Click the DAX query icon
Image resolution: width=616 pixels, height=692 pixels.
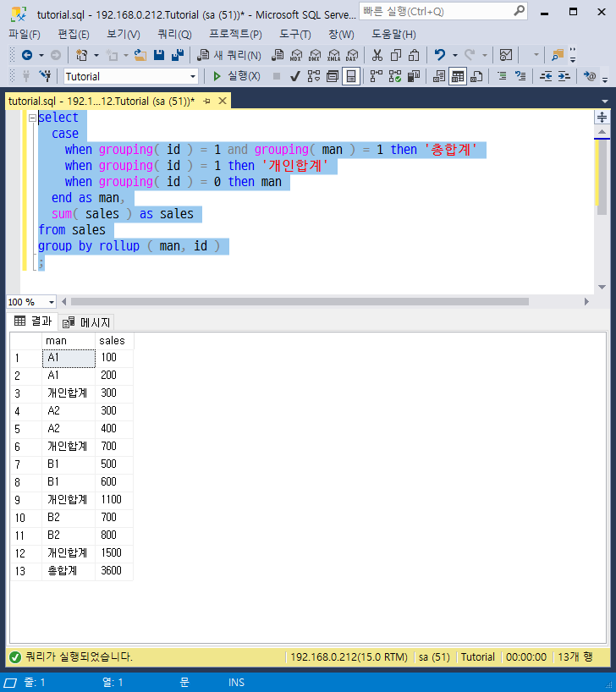[x=352, y=55]
